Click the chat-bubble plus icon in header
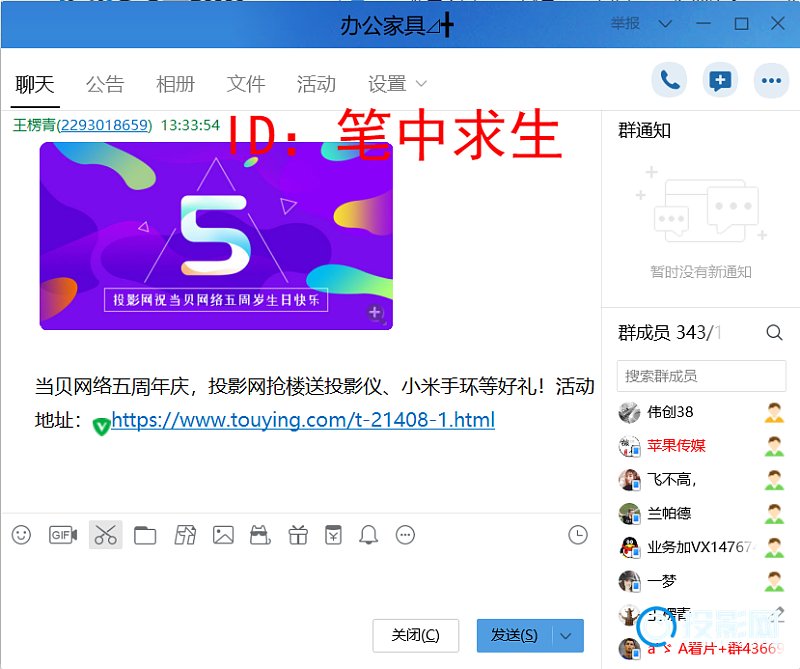 (x=720, y=80)
